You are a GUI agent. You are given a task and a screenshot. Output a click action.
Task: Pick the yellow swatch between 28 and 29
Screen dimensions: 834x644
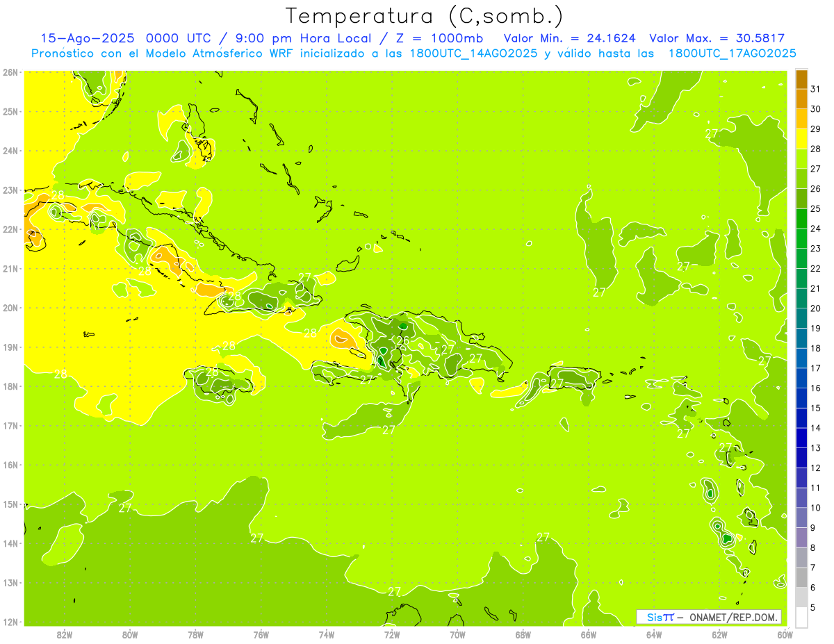(801, 139)
